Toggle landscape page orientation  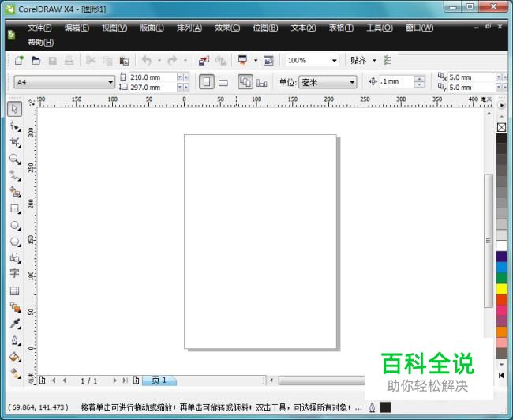coord(223,82)
